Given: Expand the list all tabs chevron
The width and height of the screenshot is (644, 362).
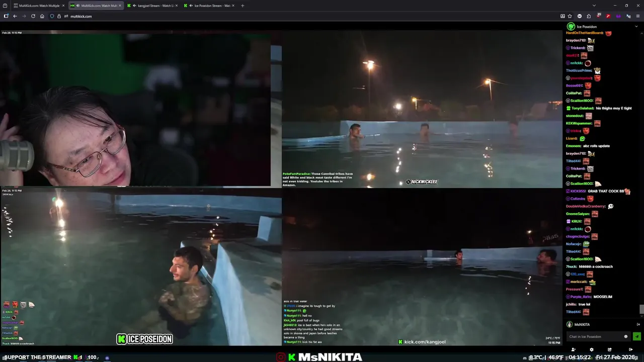Looking at the screenshot, I should (594, 6).
